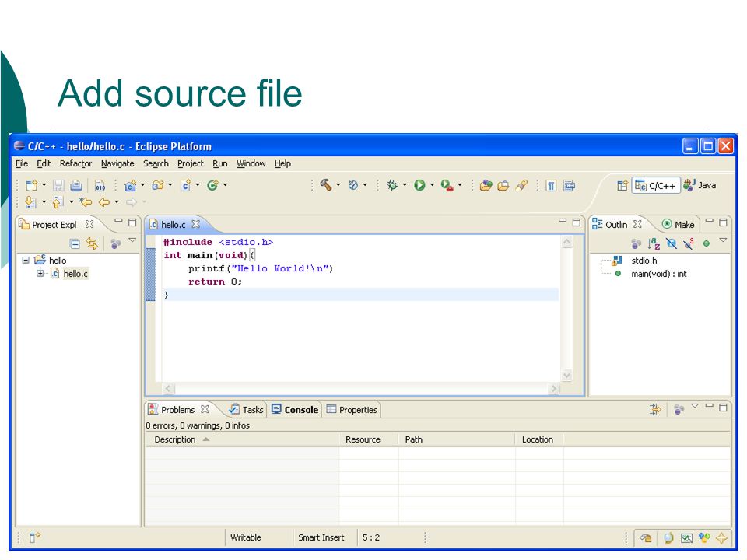Select main(void) : int in the Outline

pyautogui.click(x=659, y=274)
